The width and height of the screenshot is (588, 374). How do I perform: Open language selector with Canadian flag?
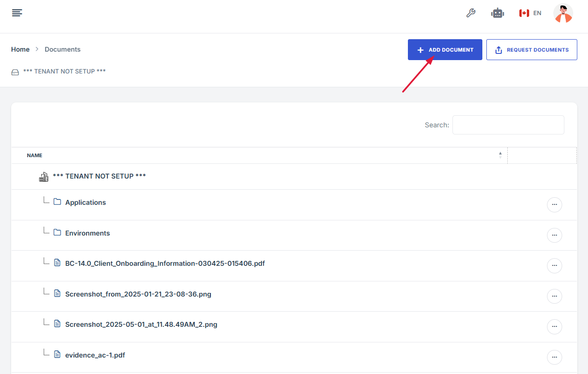point(530,13)
